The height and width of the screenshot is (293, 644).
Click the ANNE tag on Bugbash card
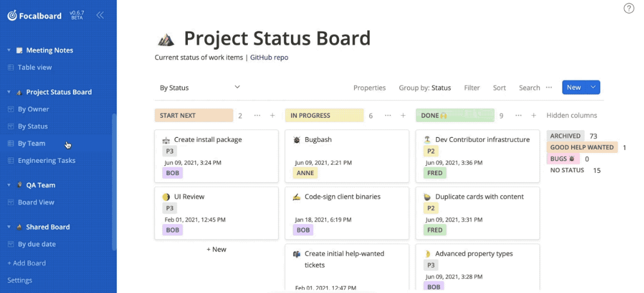pyautogui.click(x=305, y=173)
